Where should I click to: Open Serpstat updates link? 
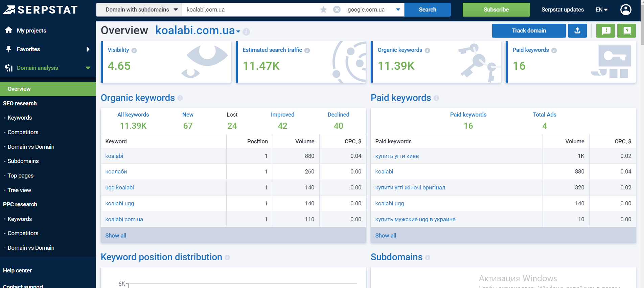point(562,9)
